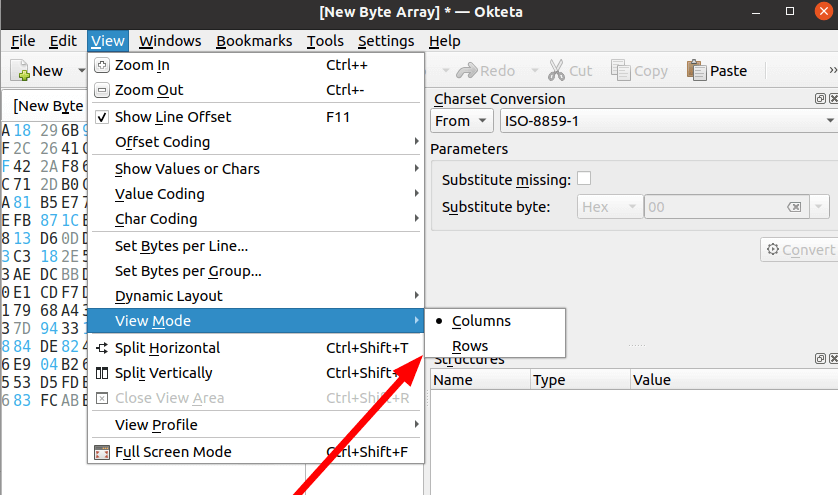Click the Value column header
838x495 pixels.
(734, 380)
